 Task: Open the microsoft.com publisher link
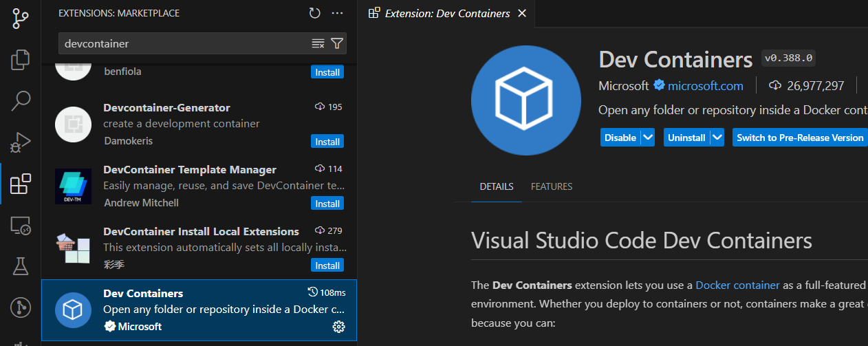click(x=706, y=86)
